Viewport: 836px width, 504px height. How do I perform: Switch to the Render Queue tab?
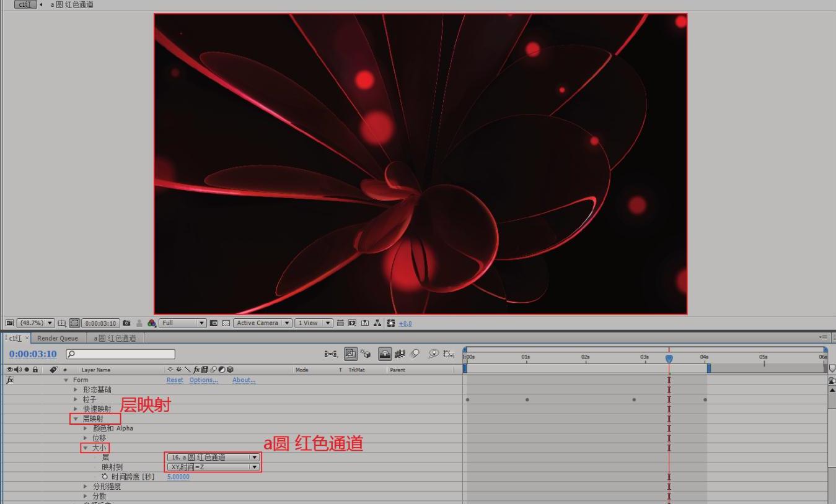58,338
